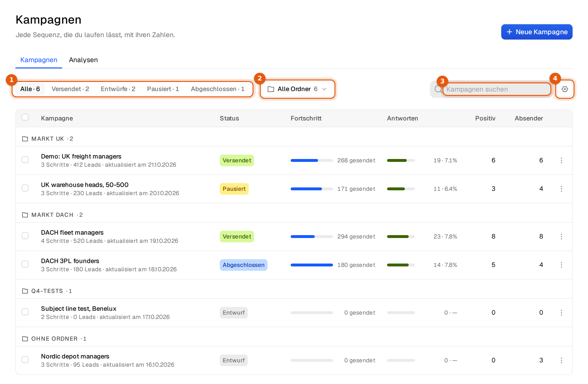588x384 pixels.
Task: Click the Fortschritt column header
Action: (306, 118)
